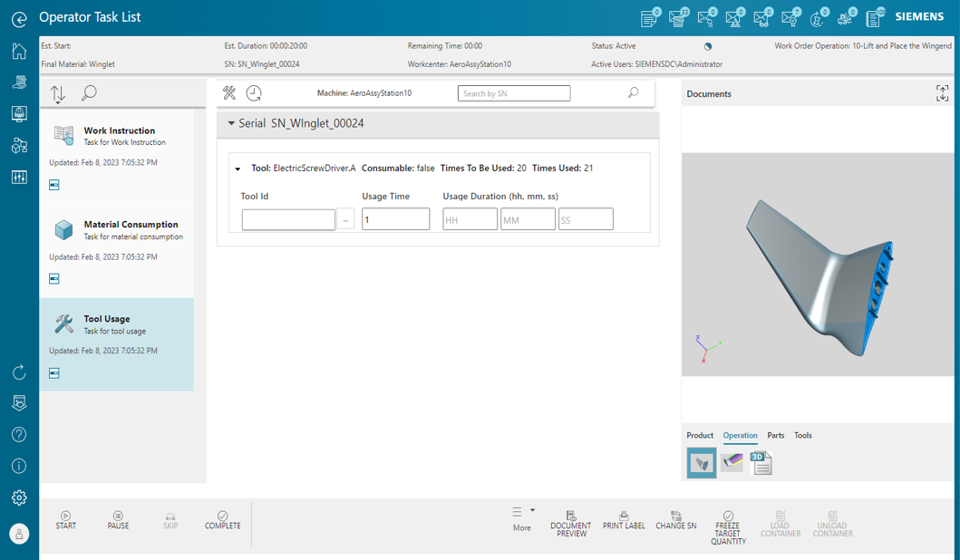Screen dimensions: 960x560
Task: Open the mail warning notification icon
Action: (x=733, y=18)
